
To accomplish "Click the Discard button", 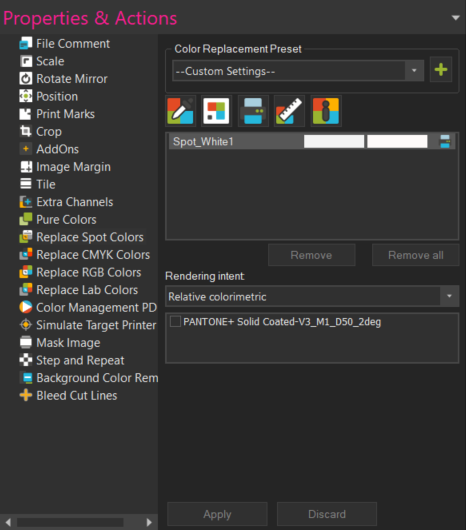I will click(327, 514).
